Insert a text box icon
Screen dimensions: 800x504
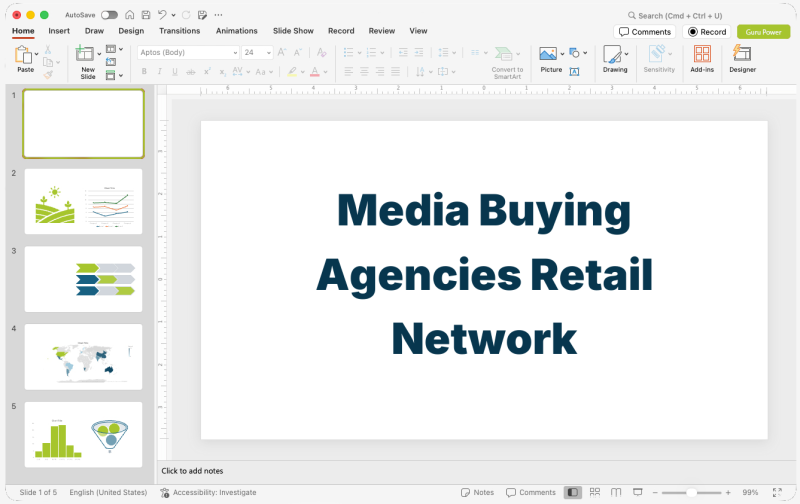coord(574,72)
